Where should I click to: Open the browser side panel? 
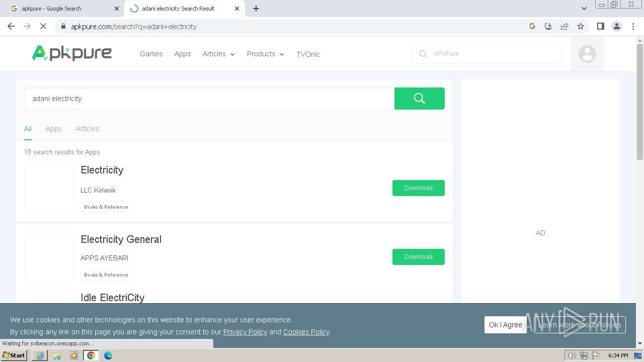600,26
